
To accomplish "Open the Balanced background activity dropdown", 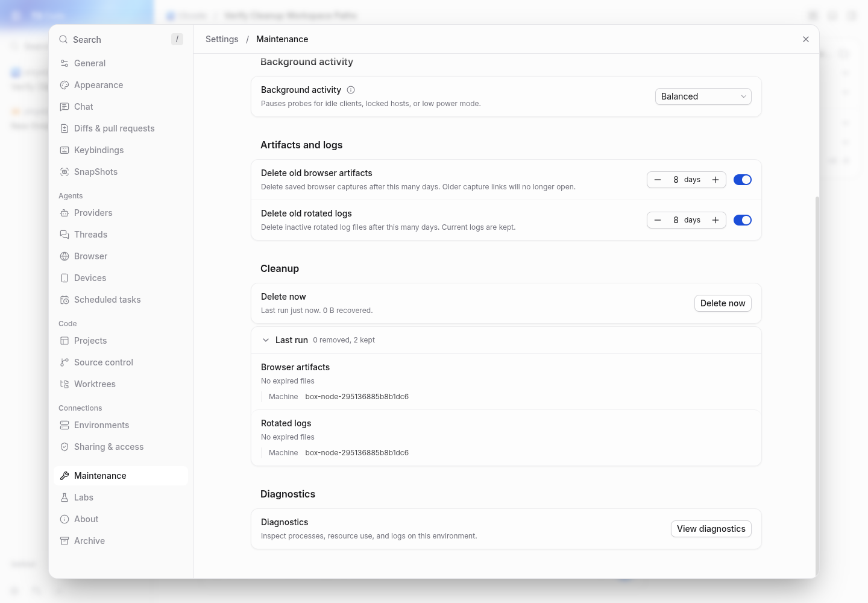I will pos(703,96).
